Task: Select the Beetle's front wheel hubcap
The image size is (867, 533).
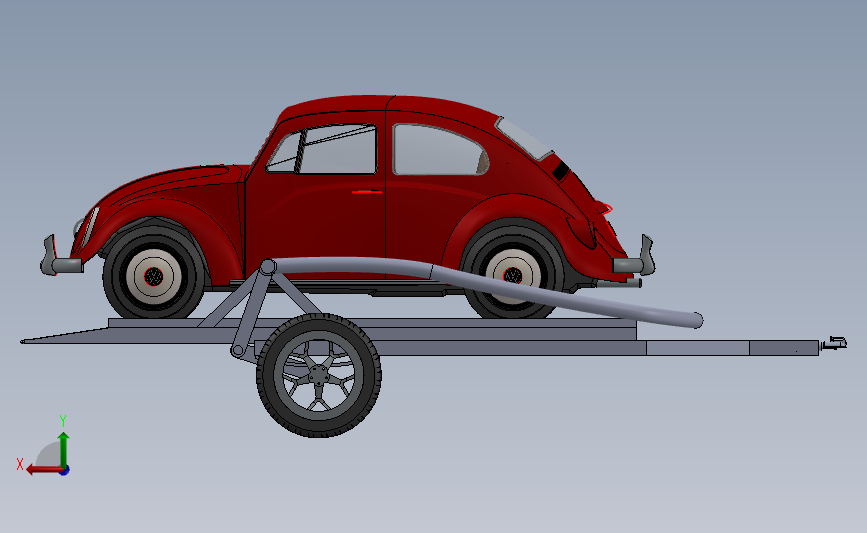Action: (154, 276)
